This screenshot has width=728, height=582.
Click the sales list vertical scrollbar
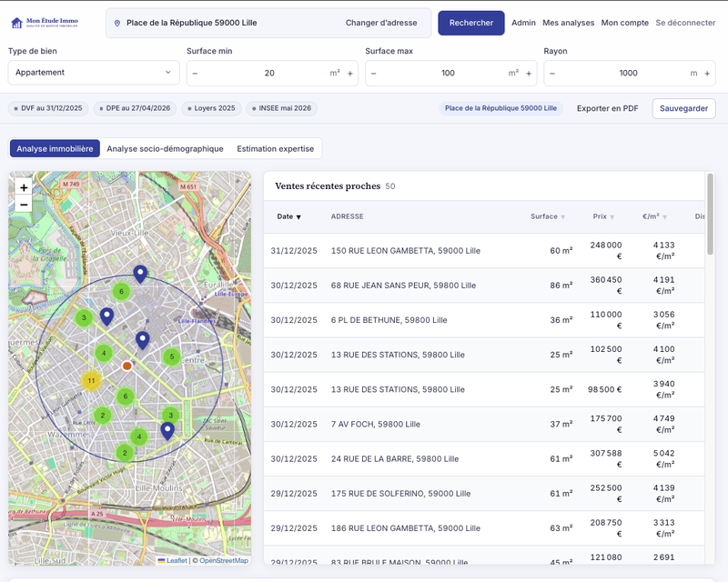pos(710,214)
